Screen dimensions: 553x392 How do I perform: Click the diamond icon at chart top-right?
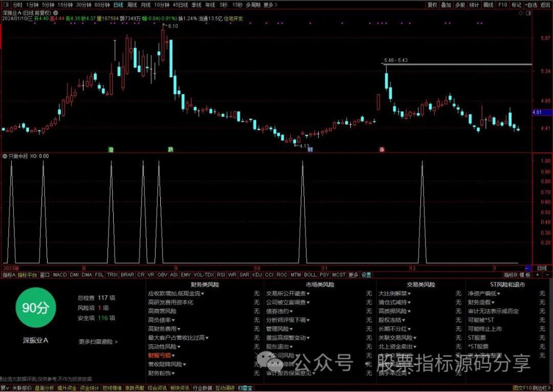point(521,13)
